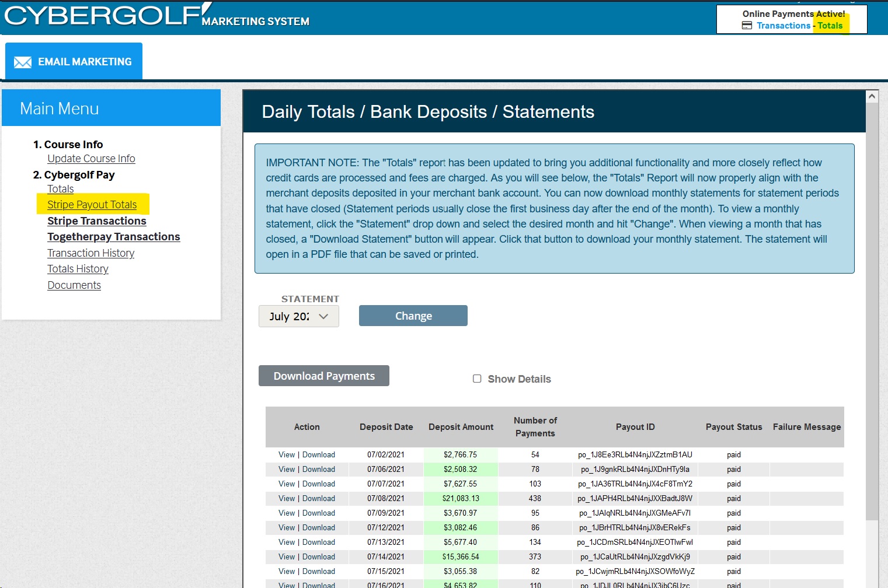Click the CyberGolf Marketing System logo
The width and height of the screenshot is (888, 588).
click(x=156, y=16)
